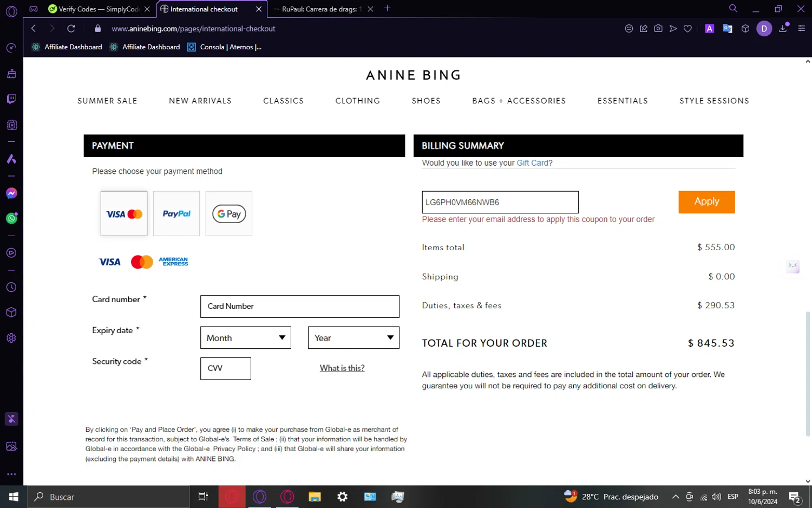Go back to previous page

coord(34,29)
